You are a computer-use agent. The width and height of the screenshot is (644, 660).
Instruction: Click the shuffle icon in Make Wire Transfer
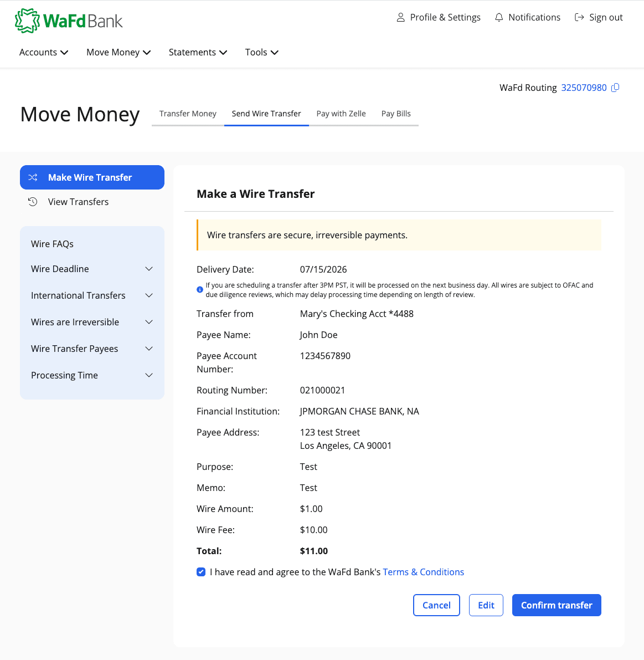click(33, 177)
